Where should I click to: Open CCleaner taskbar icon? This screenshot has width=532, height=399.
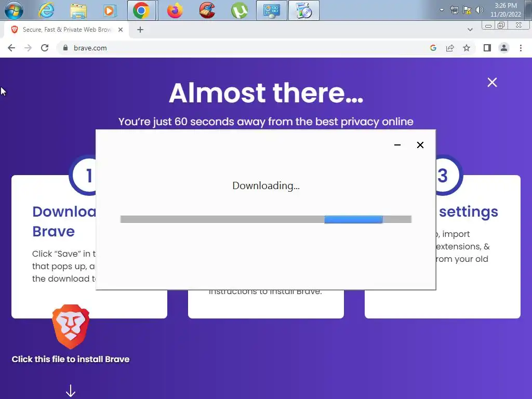[207, 10]
